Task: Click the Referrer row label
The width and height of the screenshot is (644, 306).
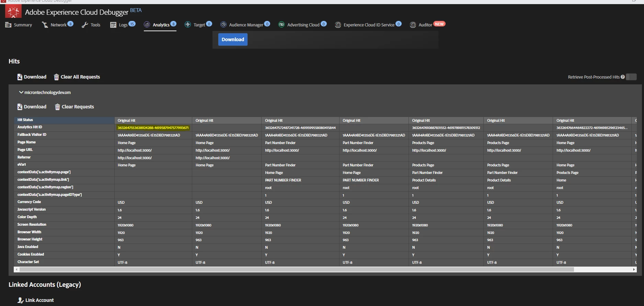Action: pyautogui.click(x=24, y=157)
